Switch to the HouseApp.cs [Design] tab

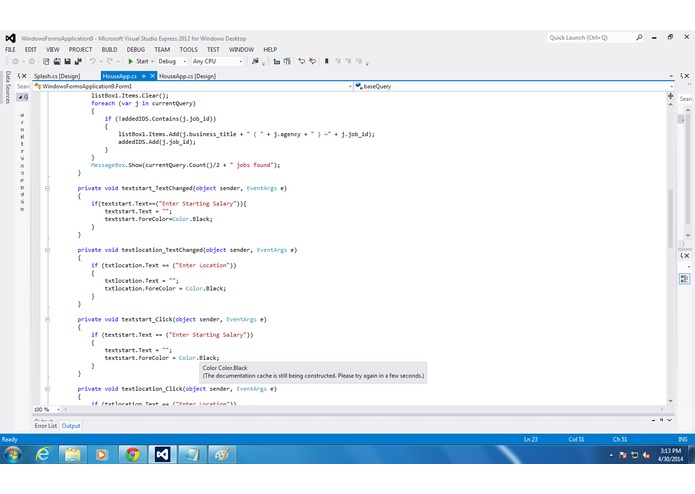(x=187, y=76)
